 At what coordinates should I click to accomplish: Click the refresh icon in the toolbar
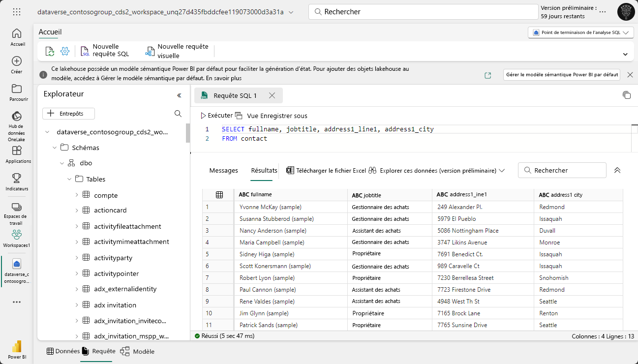pyautogui.click(x=50, y=51)
